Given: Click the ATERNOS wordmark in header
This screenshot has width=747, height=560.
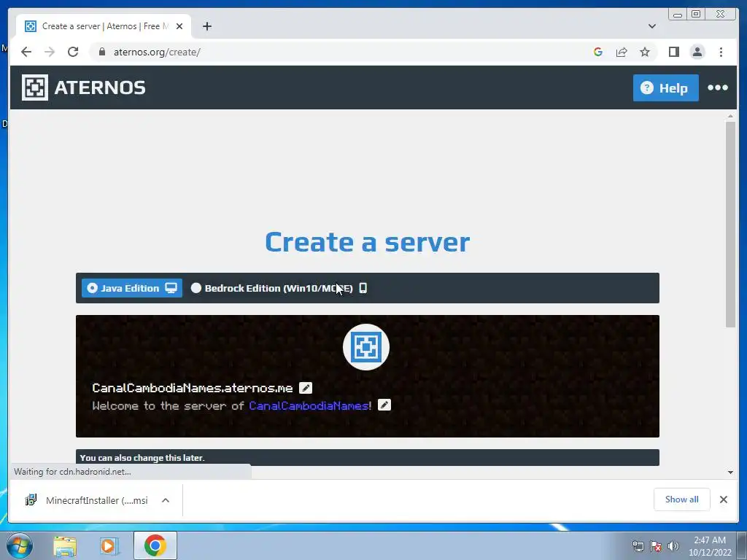Looking at the screenshot, I should (x=100, y=87).
